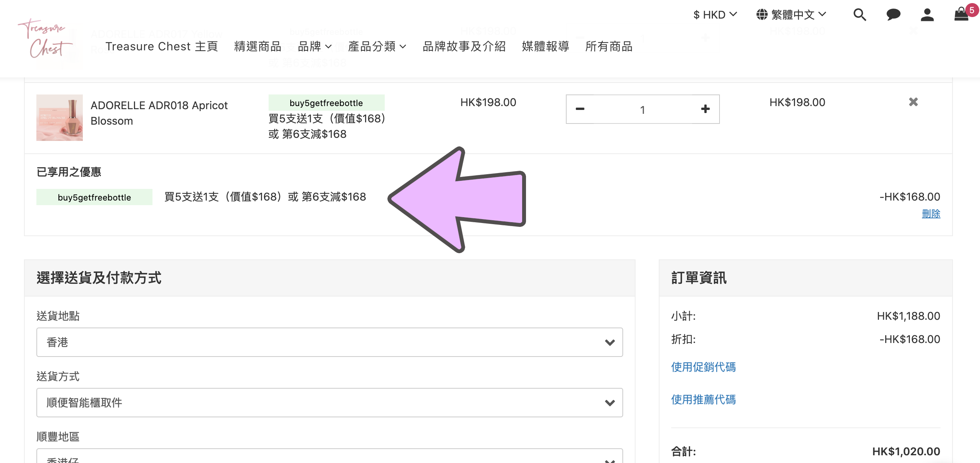Open the 繁體中文 language selector

tap(792, 15)
